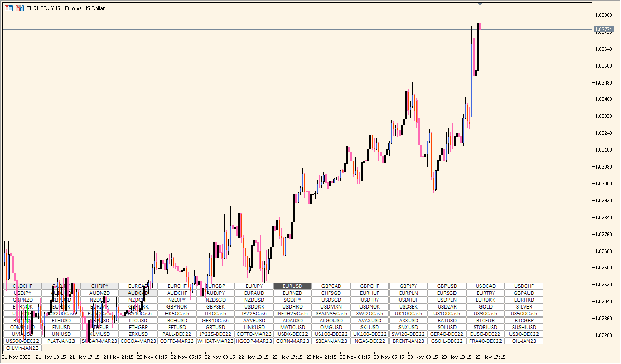Open the OILMn-JAN23 symbol chart

[x=23, y=348]
